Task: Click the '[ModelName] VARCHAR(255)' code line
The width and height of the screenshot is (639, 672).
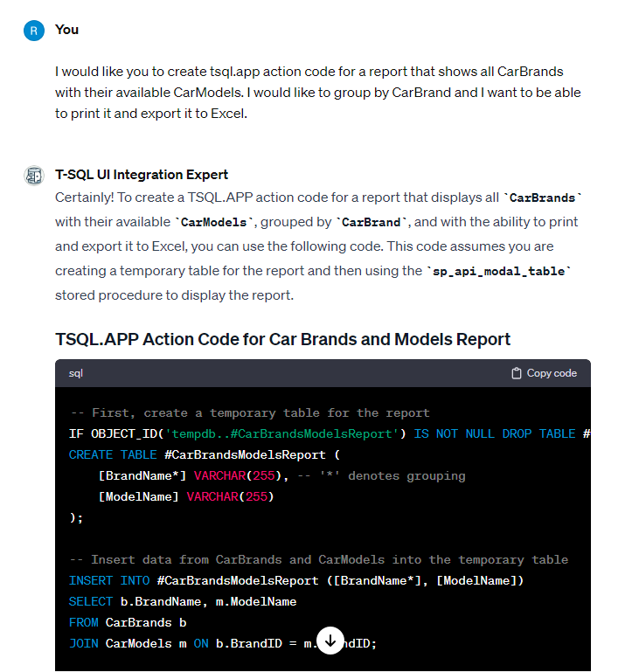Action: (186, 496)
